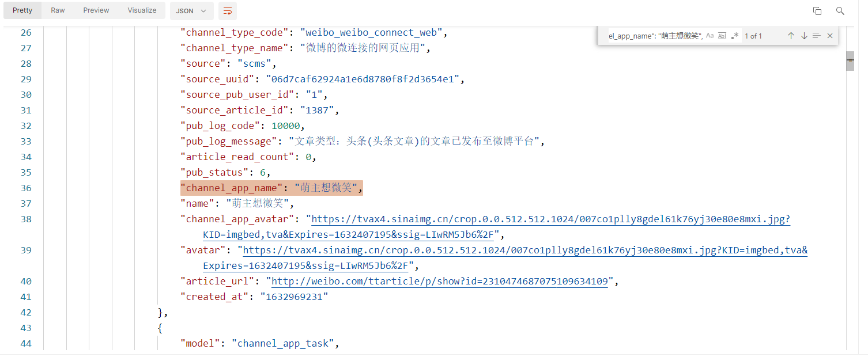Switch to the Raw tab
The height and width of the screenshot is (357, 868).
pos(58,10)
